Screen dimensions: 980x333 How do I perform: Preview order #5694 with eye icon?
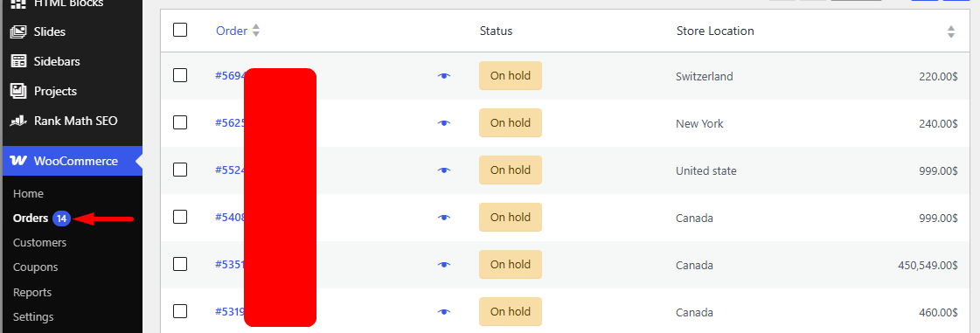(x=444, y=75)
